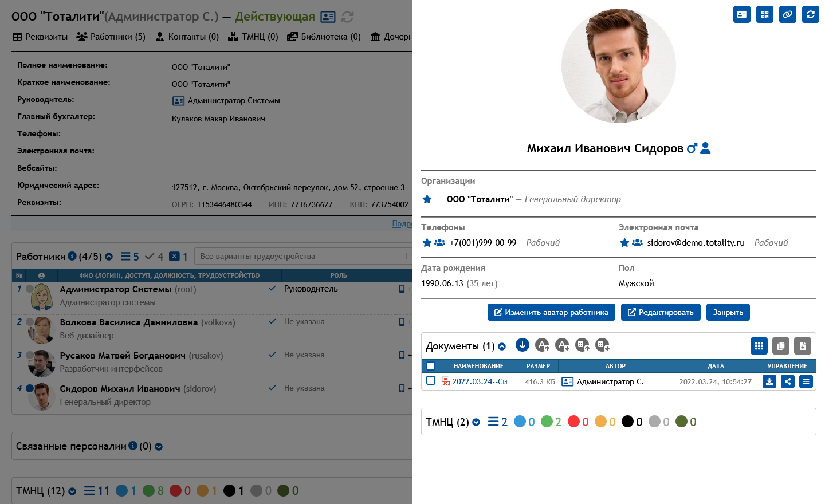Tick the select-all checkbox in documents header
This screenshot has width=825, height=504.
(431, 366)
